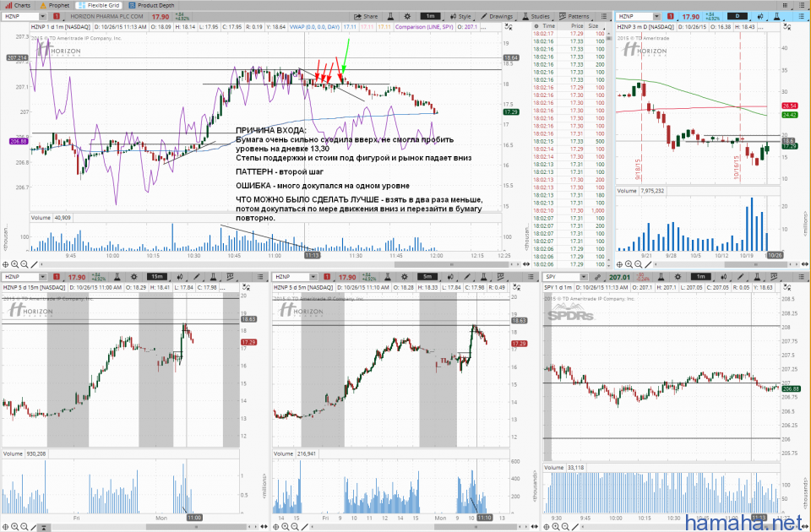Viewport: 811px width, 532px height.
Task: Click the flask icon in daily chart toolbar
Action: [x=776, y=17]
